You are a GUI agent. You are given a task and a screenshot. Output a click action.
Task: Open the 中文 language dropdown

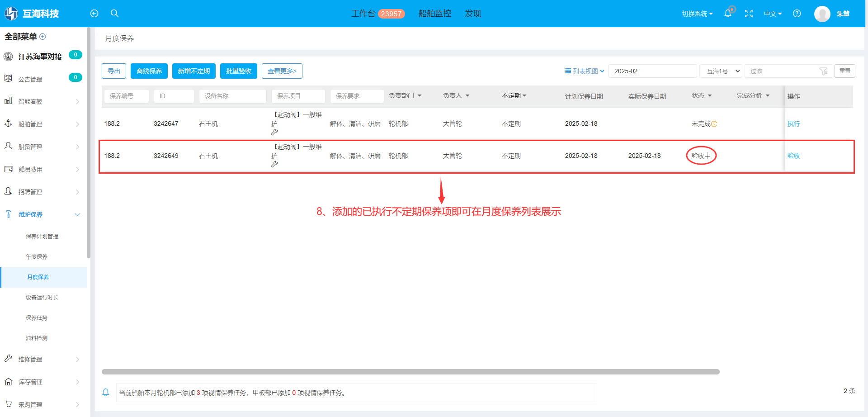(x=773, y=14)
